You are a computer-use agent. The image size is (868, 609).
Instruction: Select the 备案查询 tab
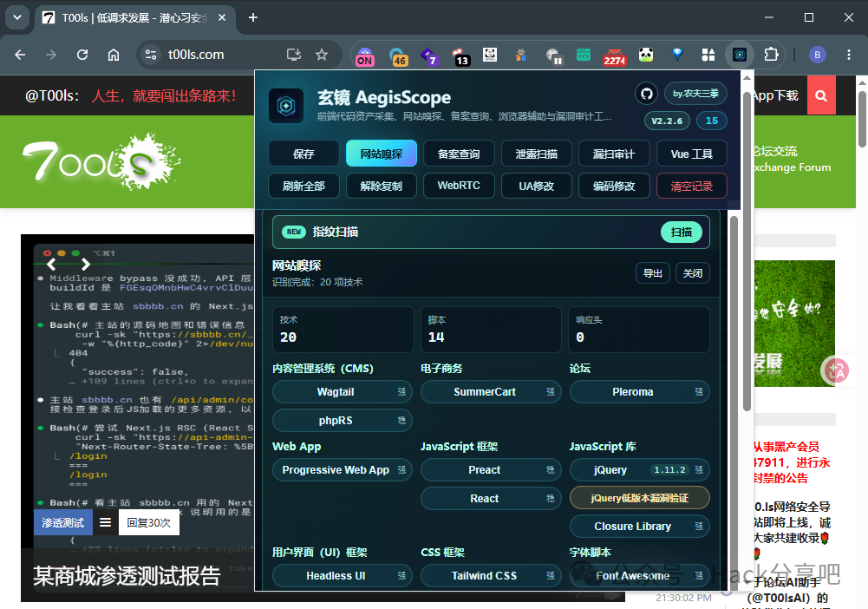point(459,154)
